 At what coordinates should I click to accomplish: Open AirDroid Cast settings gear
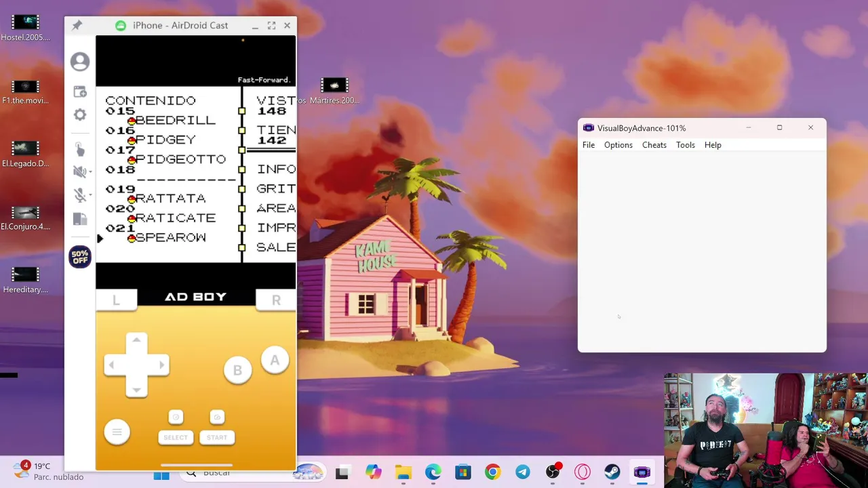pos(80,115)
